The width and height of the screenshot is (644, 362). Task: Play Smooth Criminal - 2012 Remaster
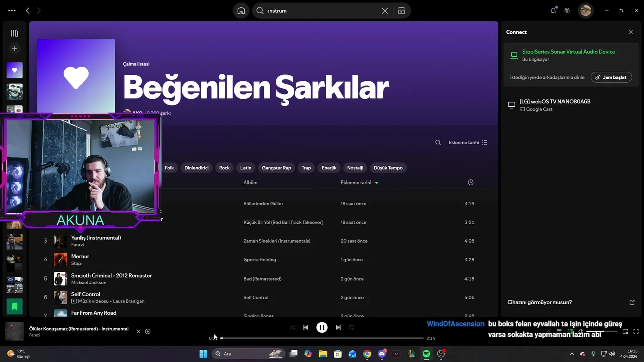(x=112, y=276)
